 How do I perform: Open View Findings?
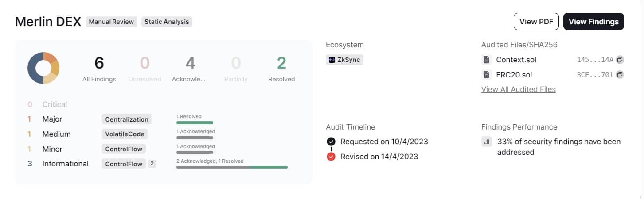(x=593, y=22)
